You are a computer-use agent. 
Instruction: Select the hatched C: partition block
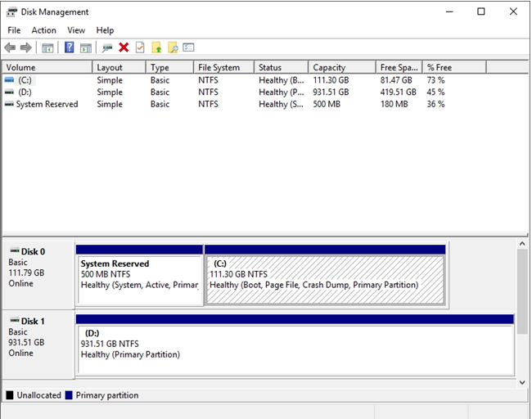coord(325,276)
